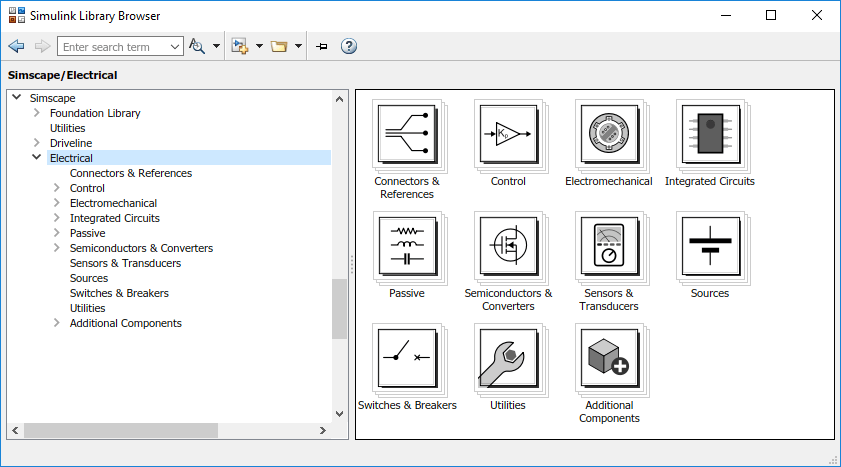This screenshot has height=467, width=841.
Task: Open the Integrated Circuits library icon
Action: click(711, 134)
